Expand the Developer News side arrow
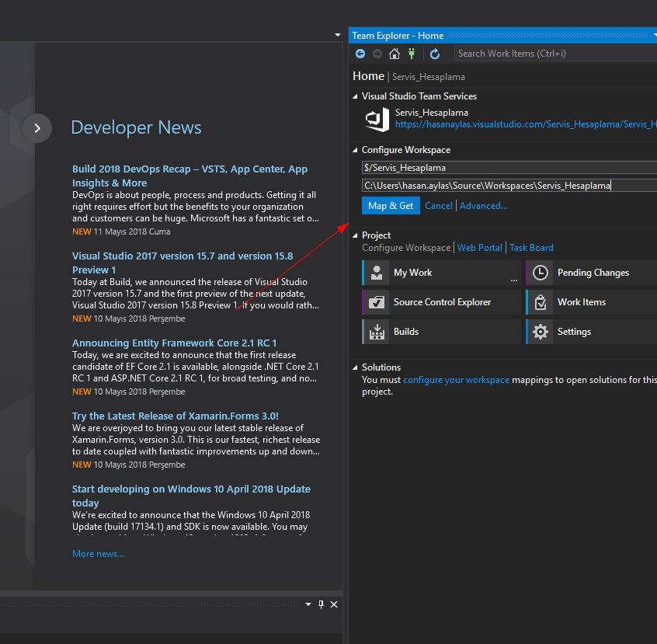Image resolution: width=657 pixels, height=644 pixels. (37, 128)
